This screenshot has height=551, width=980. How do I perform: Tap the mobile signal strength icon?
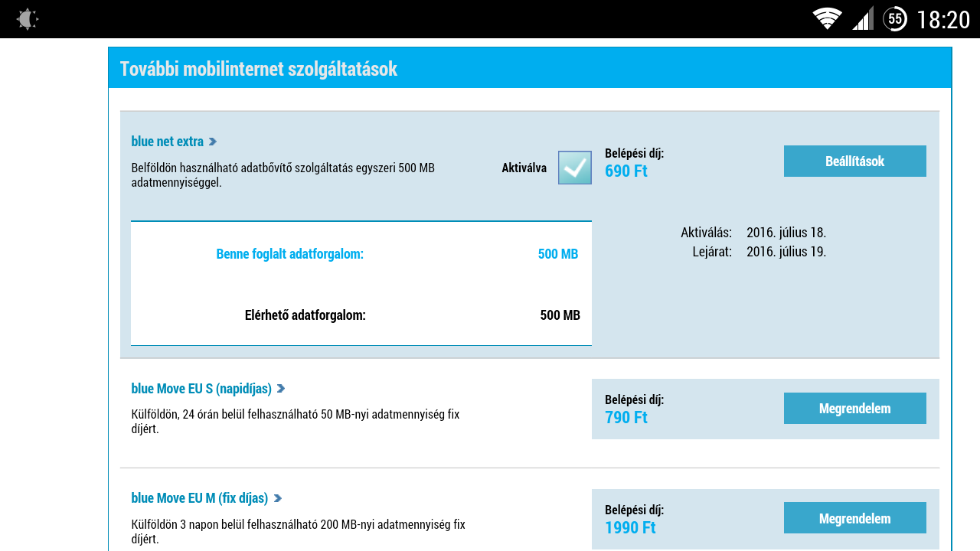[863, 18]
